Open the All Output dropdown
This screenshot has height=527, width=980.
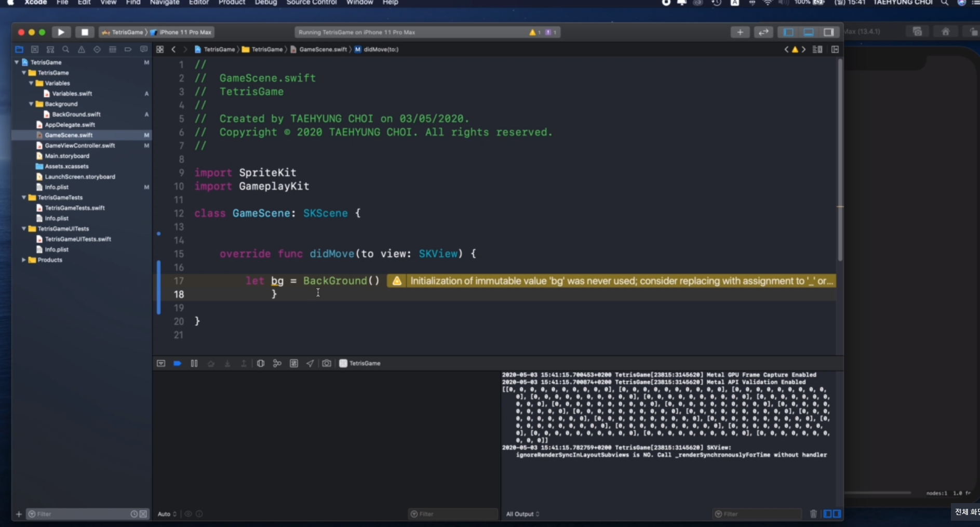click(x=522, y=514)
